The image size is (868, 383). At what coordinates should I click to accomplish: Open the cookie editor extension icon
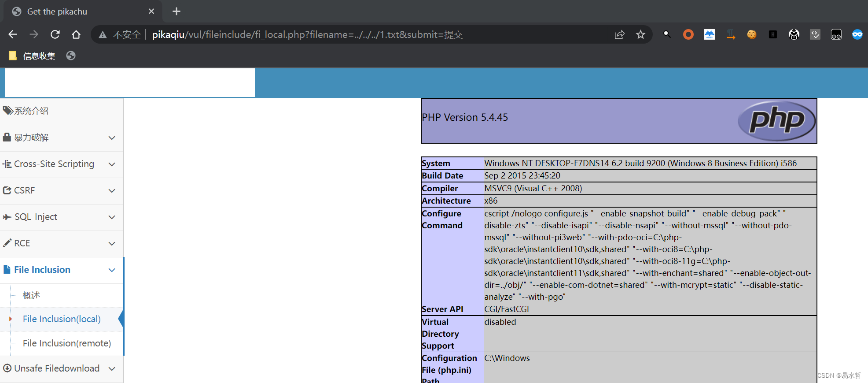tap(752, 34)
